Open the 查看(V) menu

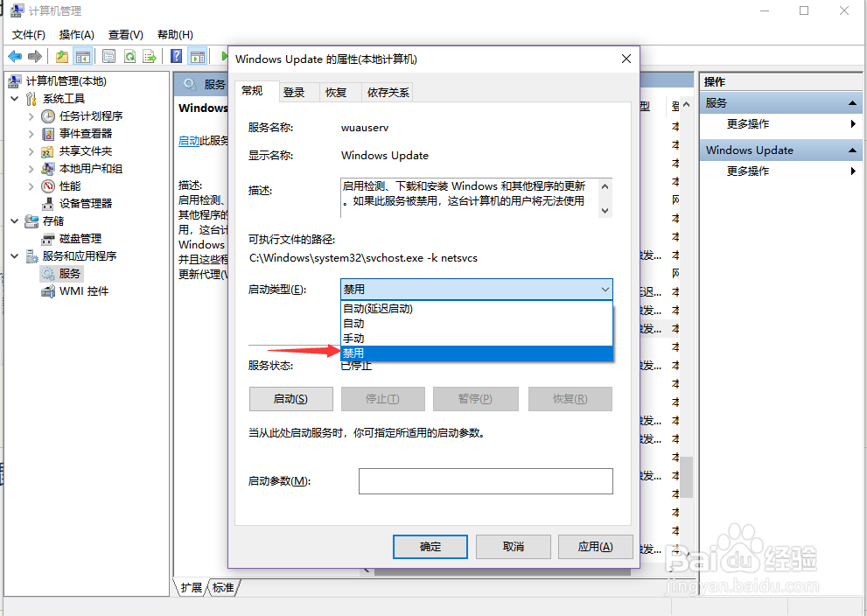pyautogui.click(x=123, y=34)
